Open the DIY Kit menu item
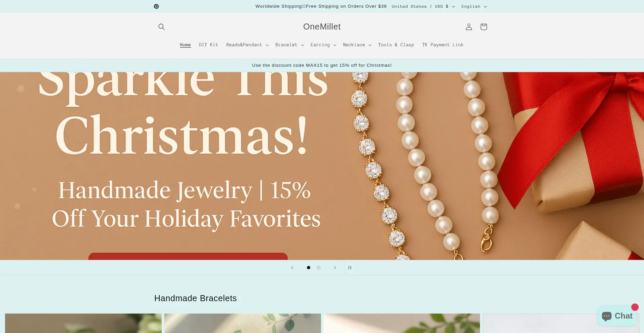This screenshot has height=333, width=644. coord(208,45)
